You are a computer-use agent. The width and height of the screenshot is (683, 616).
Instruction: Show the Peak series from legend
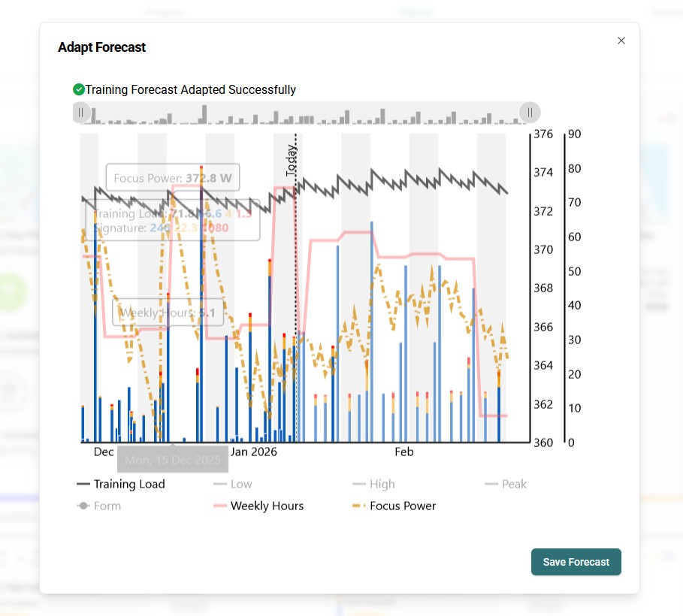click(x=506, y=485)
